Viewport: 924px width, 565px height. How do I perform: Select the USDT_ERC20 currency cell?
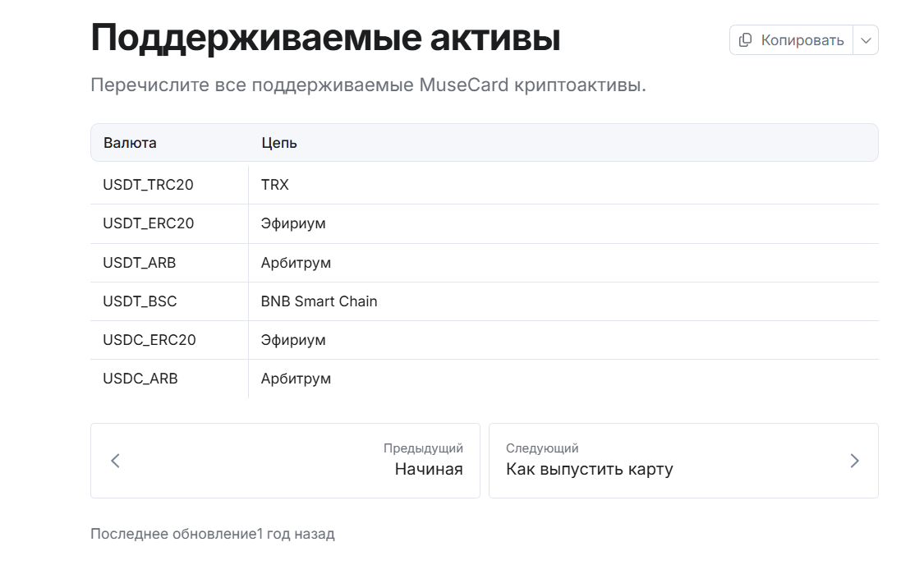pyautogui.click(x=149, y=223)
